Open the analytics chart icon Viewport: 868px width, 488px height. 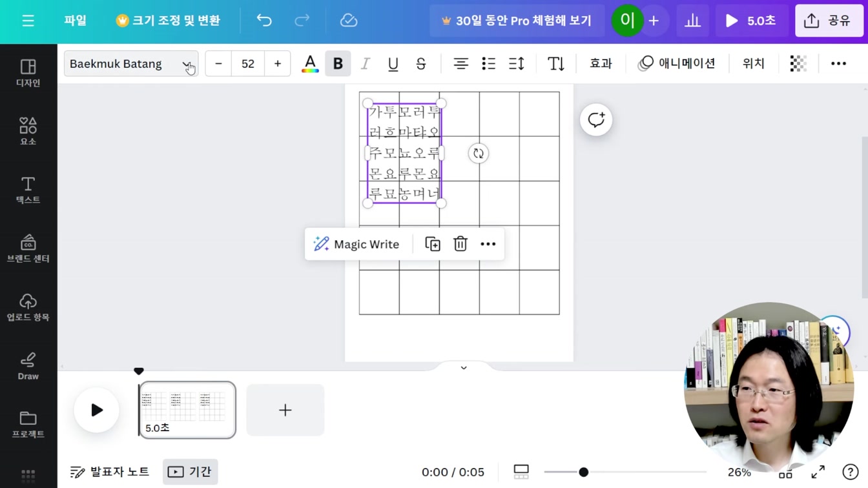click(x=692, y=21)
